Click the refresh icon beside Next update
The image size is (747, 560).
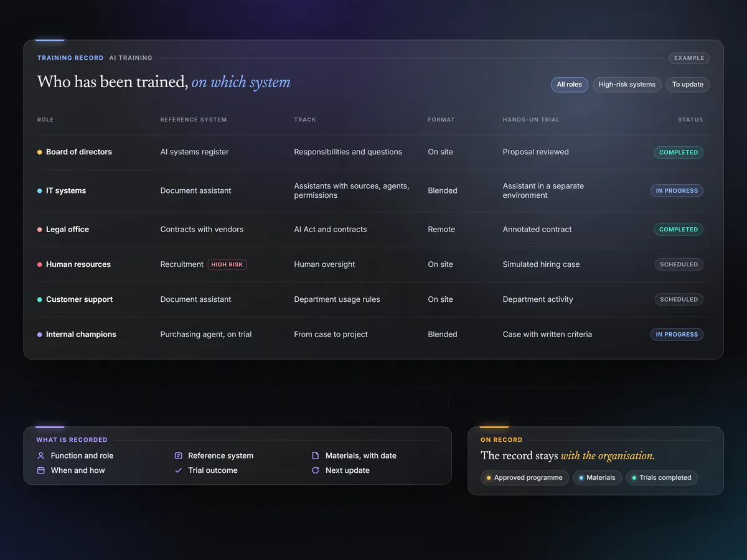[316, 470]
